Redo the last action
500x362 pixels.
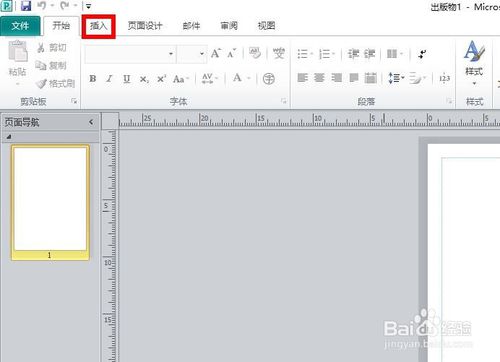65,5
